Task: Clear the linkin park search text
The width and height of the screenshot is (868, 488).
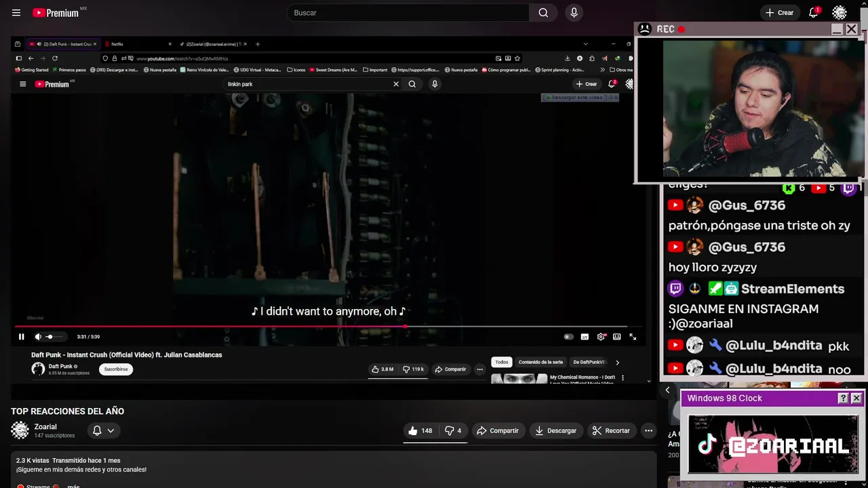Action: coord(396,84)
